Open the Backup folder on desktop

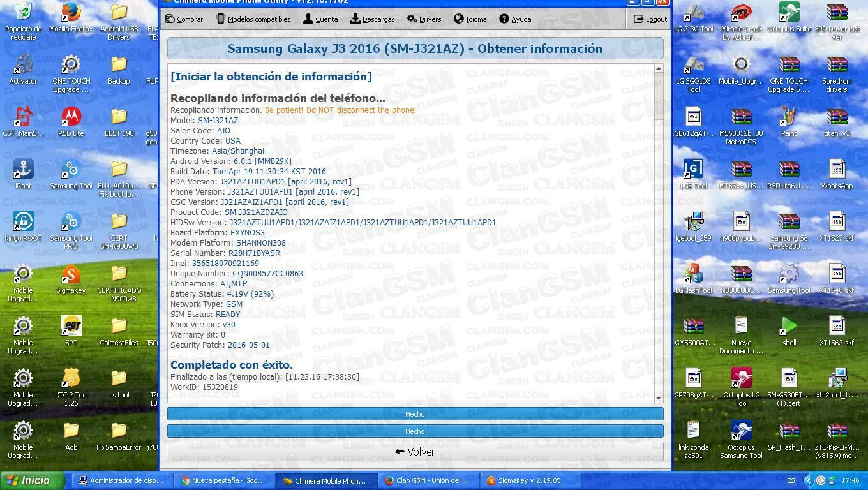[119, 70]
